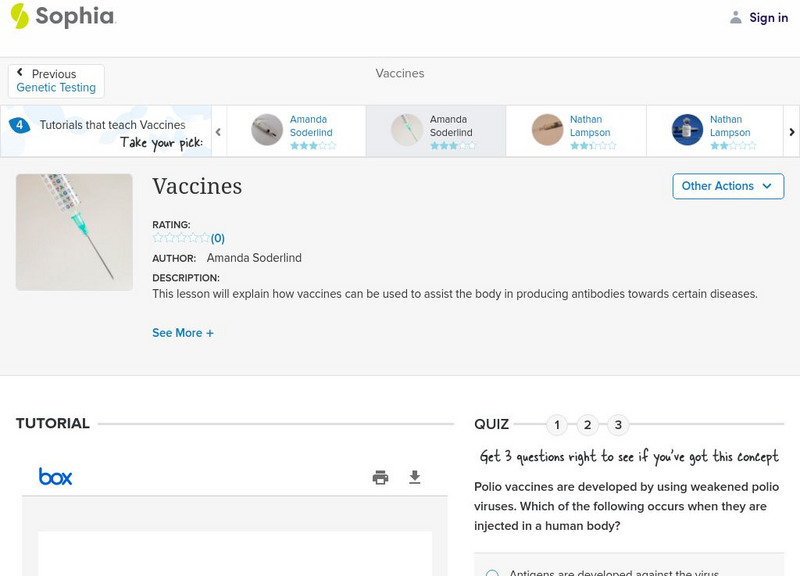Select the answer Antigens are developed against the virus
The height and width of the screenshot is (576, 800).
(489, 573)
